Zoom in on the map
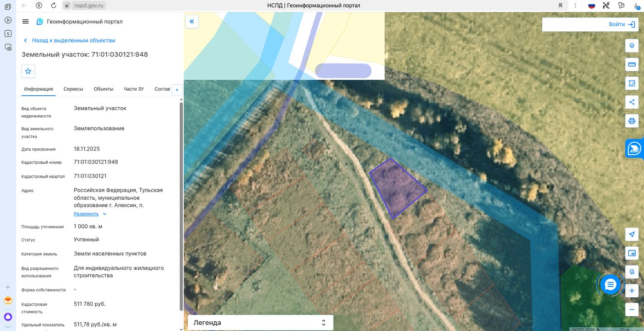The height and width of the screenshot is (331, 644). point(632,291)
